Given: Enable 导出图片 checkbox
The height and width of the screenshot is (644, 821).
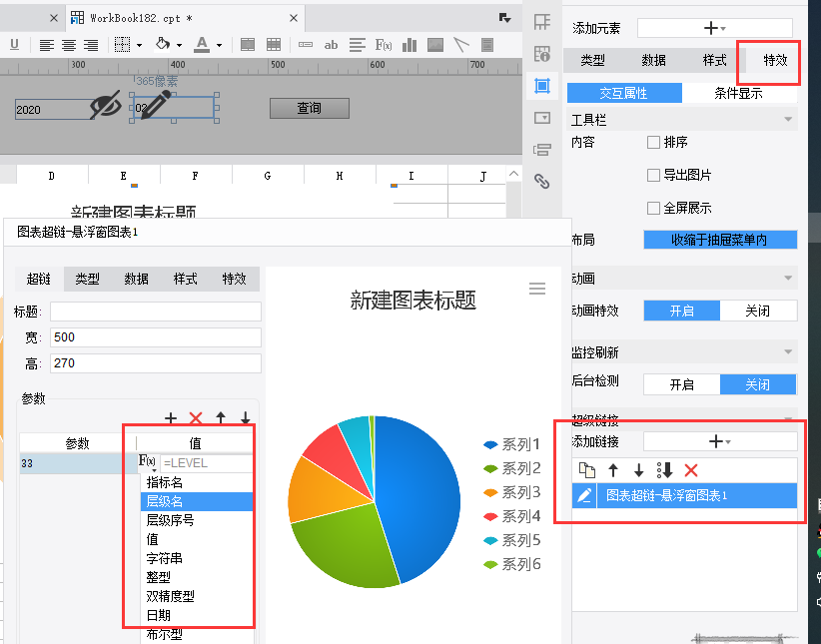Looking at the screenshot, I should [x=653, y=175].
